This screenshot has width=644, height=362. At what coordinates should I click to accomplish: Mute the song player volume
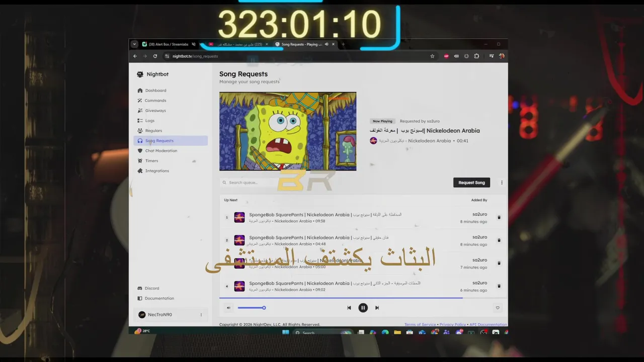(228, 308)
